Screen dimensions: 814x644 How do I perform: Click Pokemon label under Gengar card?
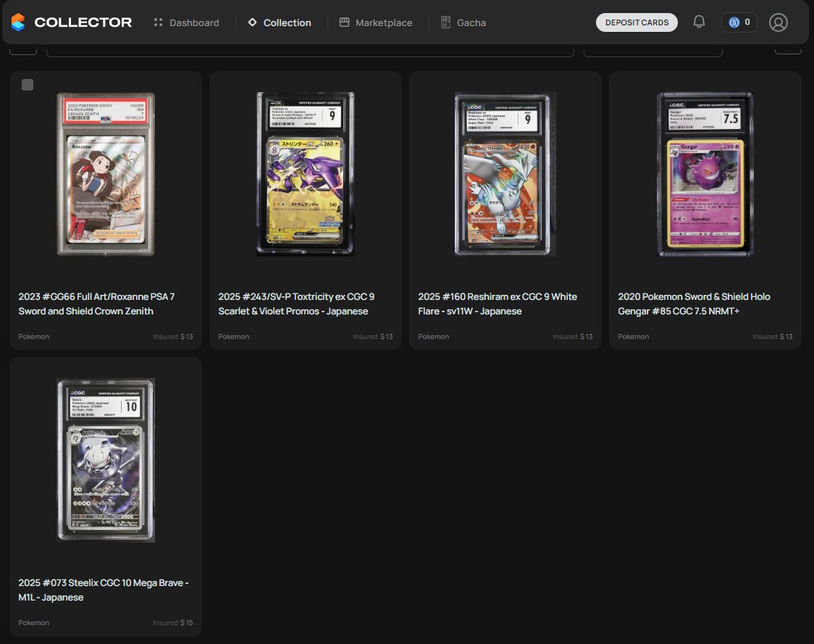634,337
